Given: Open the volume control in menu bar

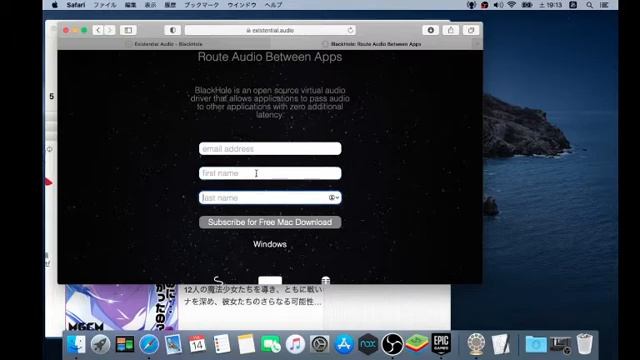Looking at the screenshot, I should [498, 5].
